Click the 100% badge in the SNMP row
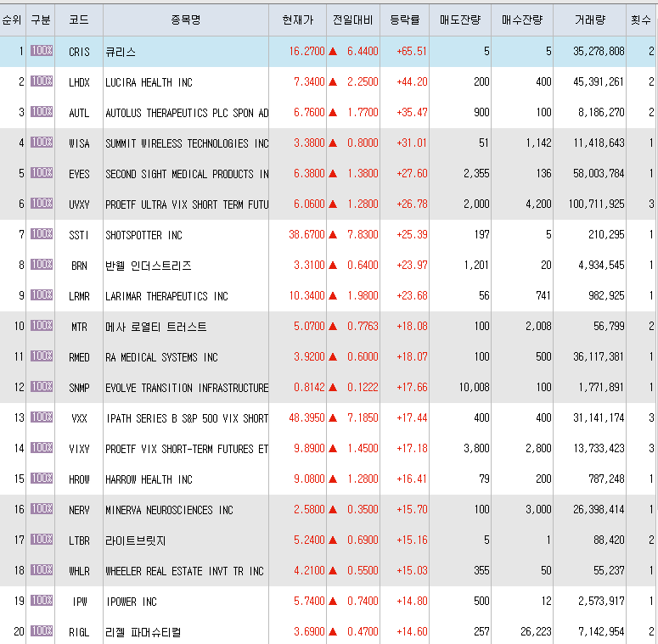The image size is (658, 644). point(42,387)
